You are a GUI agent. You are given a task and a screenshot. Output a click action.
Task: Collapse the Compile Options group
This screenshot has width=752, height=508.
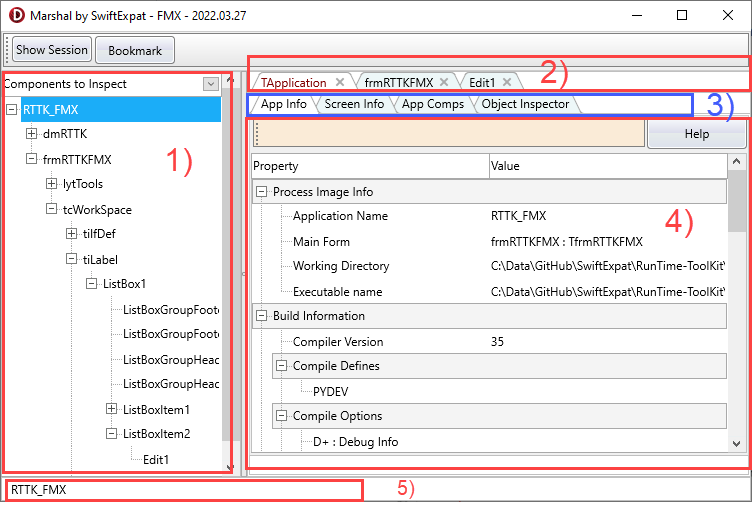(282, 417)
